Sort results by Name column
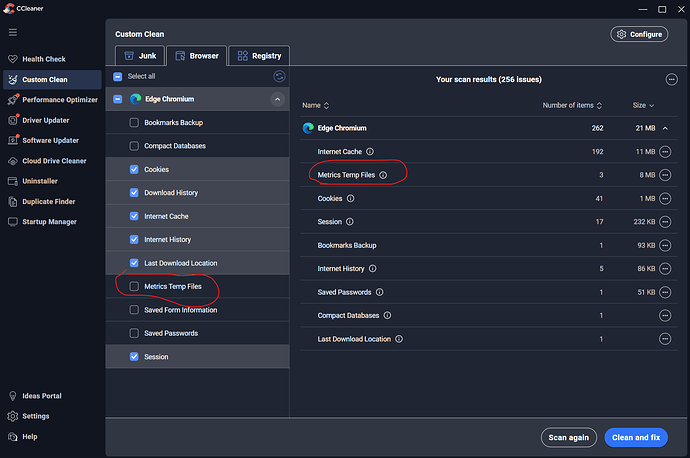This screenshot has height=458, width=690. click(316, 106)
